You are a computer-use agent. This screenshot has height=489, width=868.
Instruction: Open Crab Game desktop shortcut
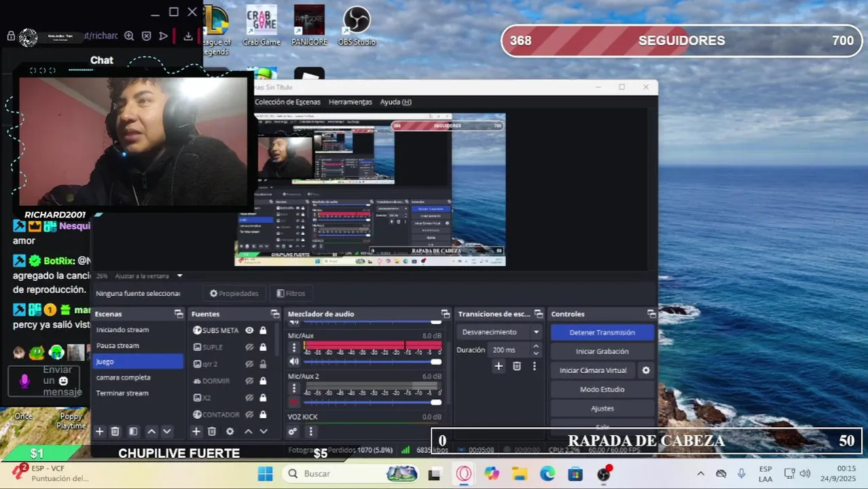tap(261, 26)
